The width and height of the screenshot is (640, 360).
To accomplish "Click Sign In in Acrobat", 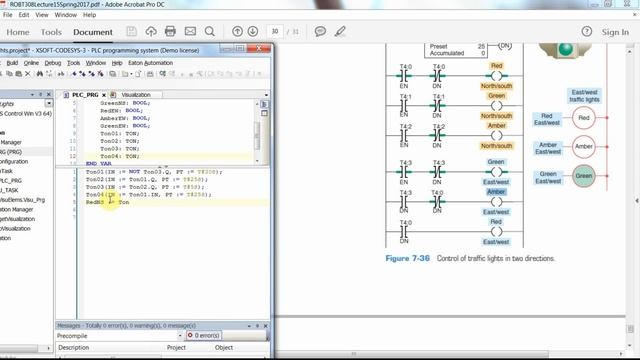I will pyautogui.click(x=615, y=32).
